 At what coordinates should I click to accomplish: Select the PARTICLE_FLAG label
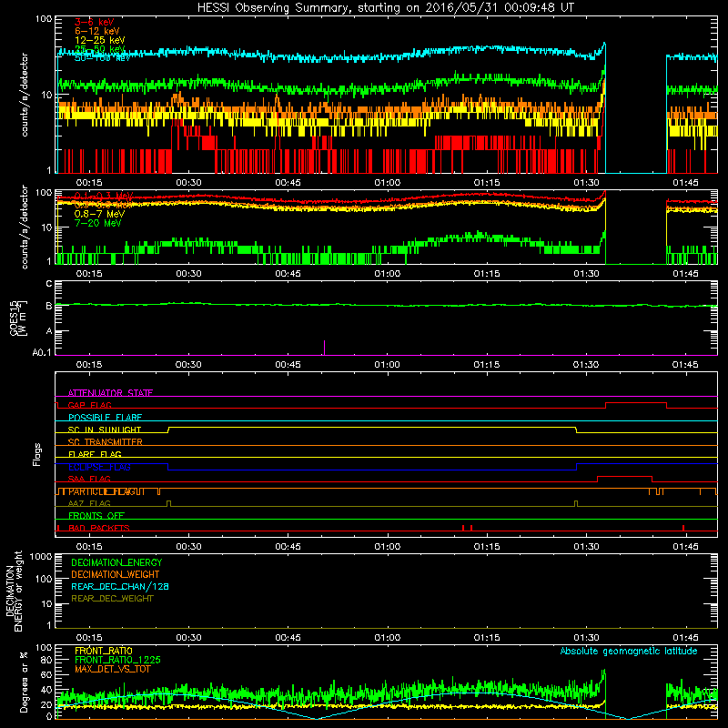(x=106, y=491)
